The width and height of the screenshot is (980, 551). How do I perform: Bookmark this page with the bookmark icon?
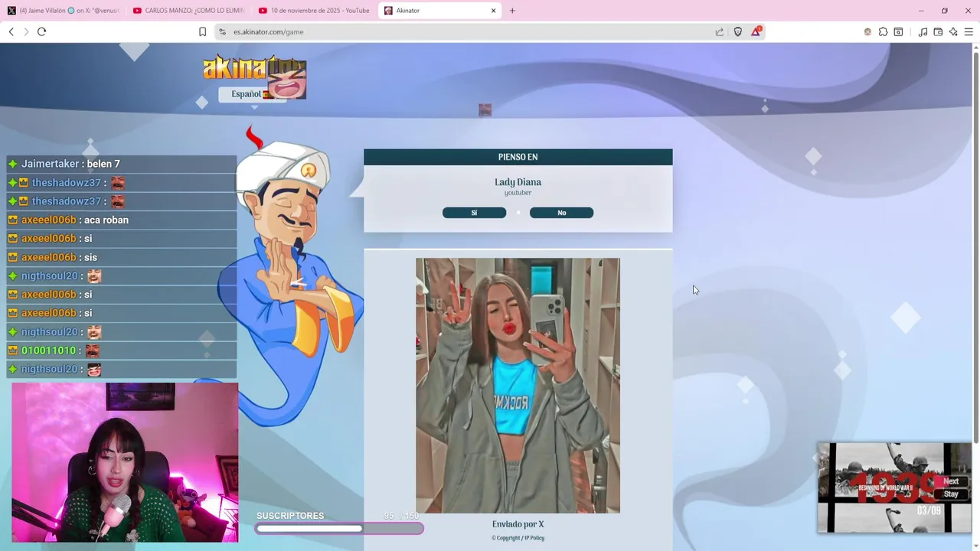(202, 31)
